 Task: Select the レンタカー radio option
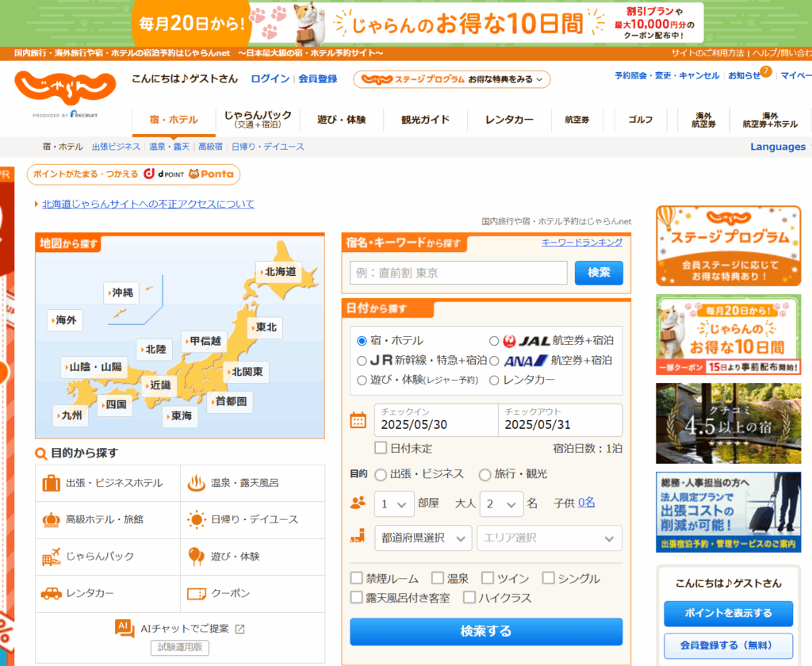tap(494, 380)
